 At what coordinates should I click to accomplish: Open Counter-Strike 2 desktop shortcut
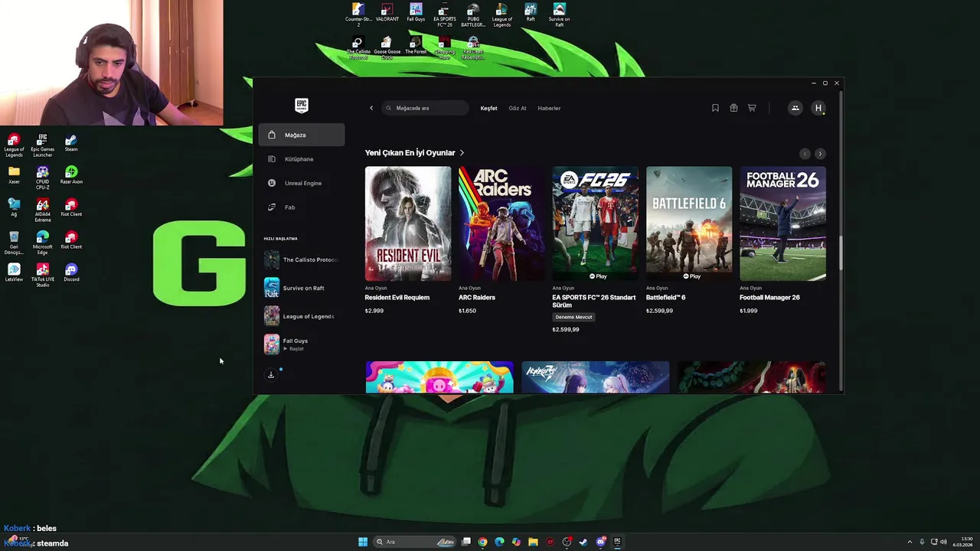click(358, 15)
